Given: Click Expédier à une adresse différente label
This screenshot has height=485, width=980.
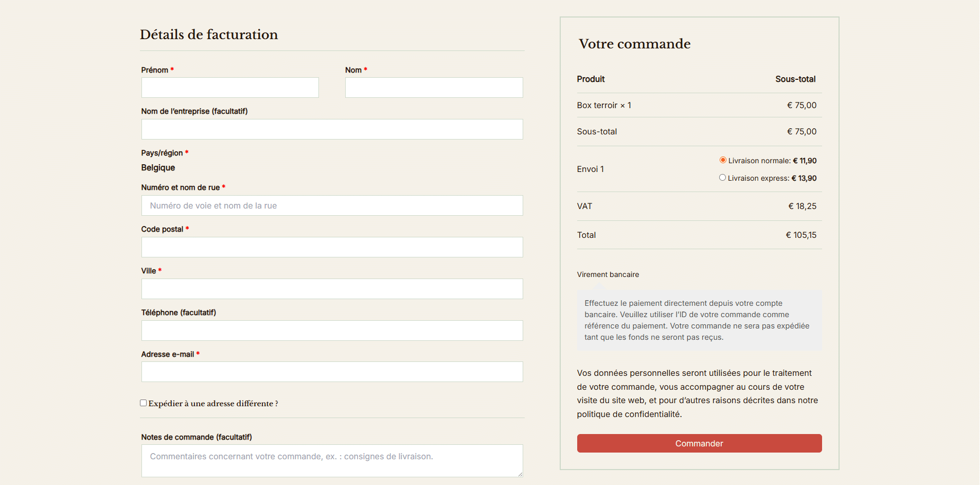Looking at the screenshot, I should [x=213, y=404].
